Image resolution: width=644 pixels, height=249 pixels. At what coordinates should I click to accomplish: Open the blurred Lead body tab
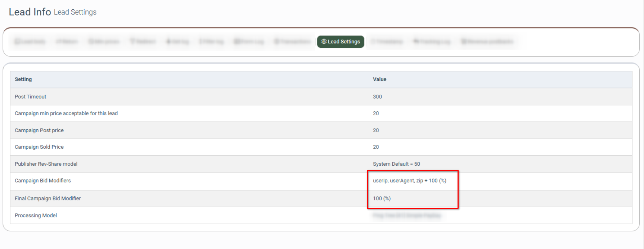pyautogui.click(x=30, y=42)
